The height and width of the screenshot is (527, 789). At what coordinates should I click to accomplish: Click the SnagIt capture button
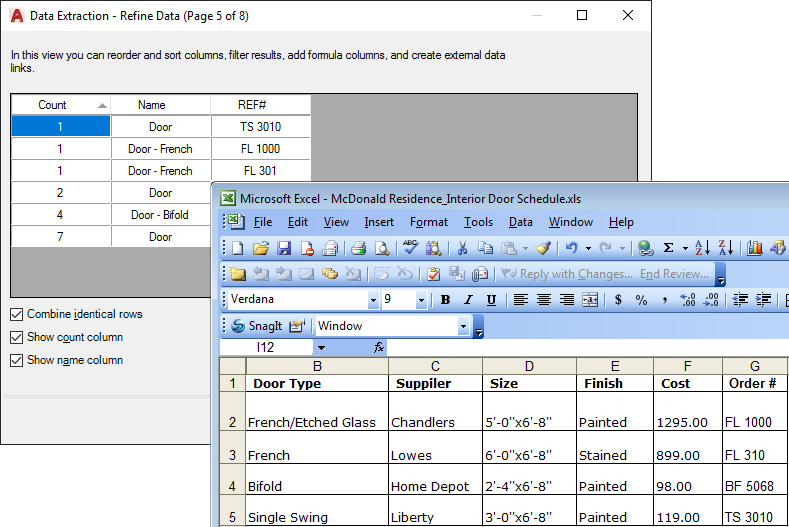click(x=256, y=326)
